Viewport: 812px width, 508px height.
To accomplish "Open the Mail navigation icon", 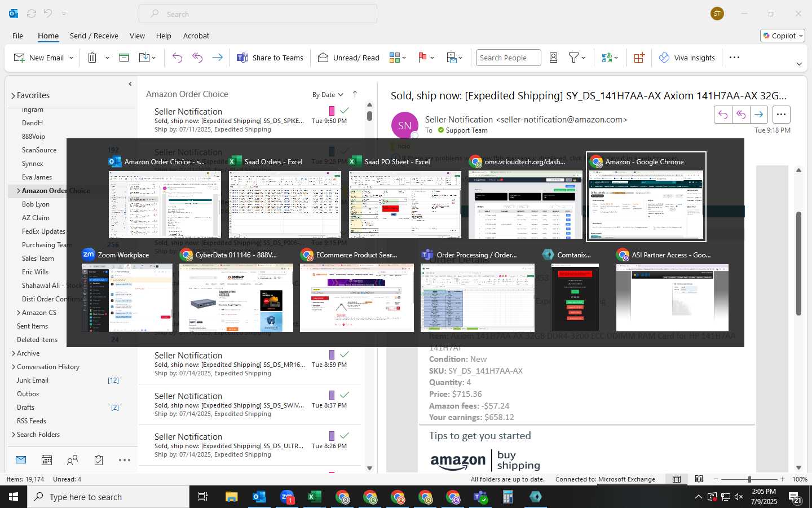I will click(x=21, y=460).
